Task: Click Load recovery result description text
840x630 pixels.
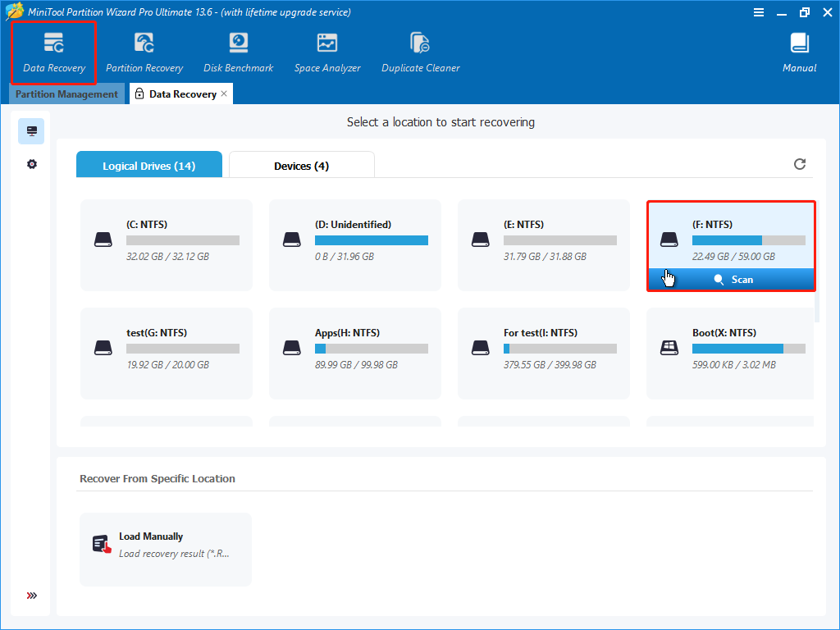Action: [174, 554]
